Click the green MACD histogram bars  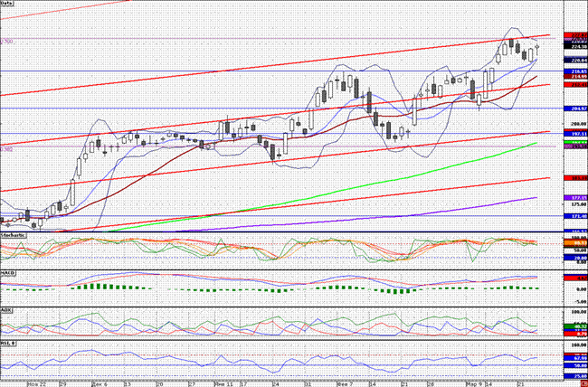tap(90, 288)
